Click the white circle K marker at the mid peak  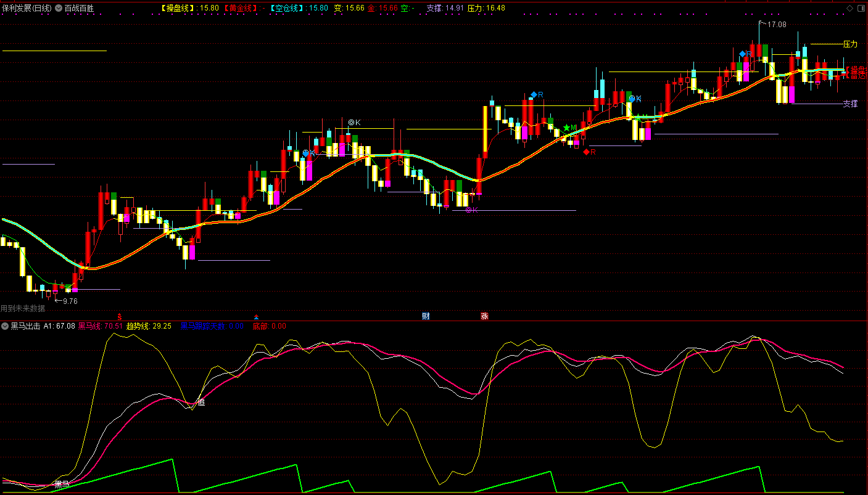pos(354,123)
